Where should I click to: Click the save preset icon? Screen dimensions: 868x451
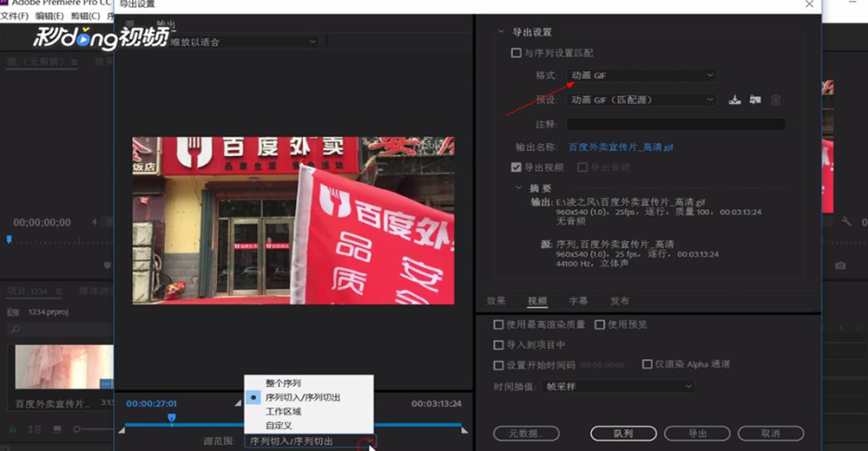[734, 100]
